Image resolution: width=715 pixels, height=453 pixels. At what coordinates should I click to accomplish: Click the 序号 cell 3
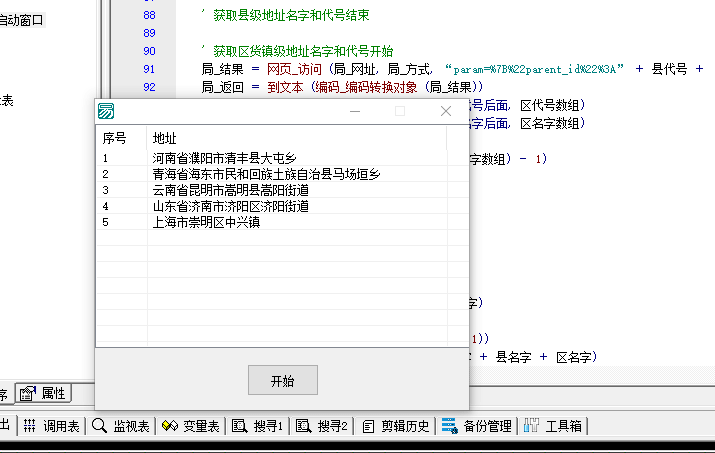pos(105,190)
